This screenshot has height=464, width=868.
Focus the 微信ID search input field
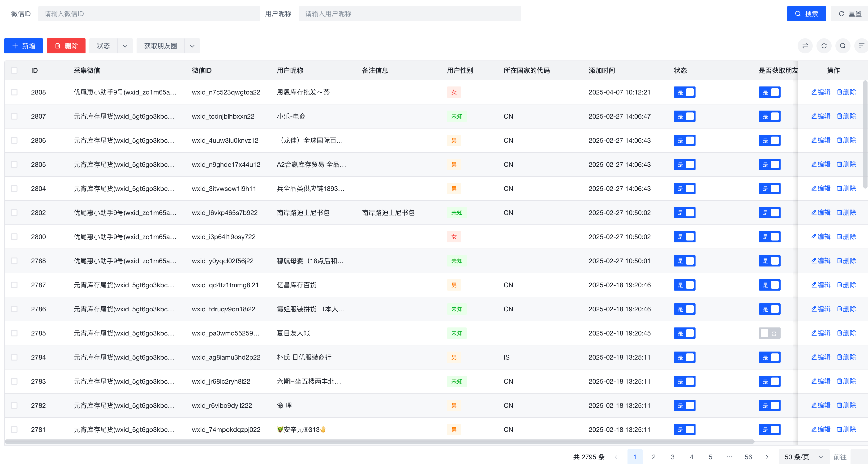tap(149, 14)
